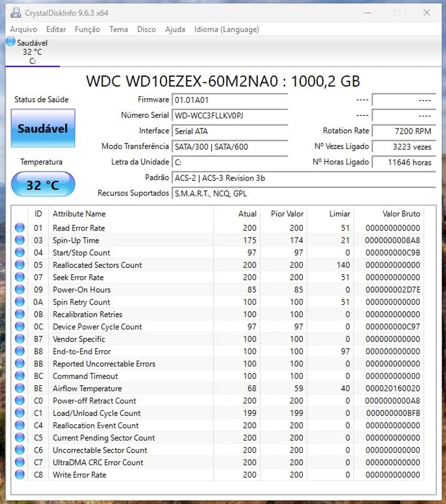Click the Firmware field 01.01A01
Screen dimensions: 446x504
(230, 100)
